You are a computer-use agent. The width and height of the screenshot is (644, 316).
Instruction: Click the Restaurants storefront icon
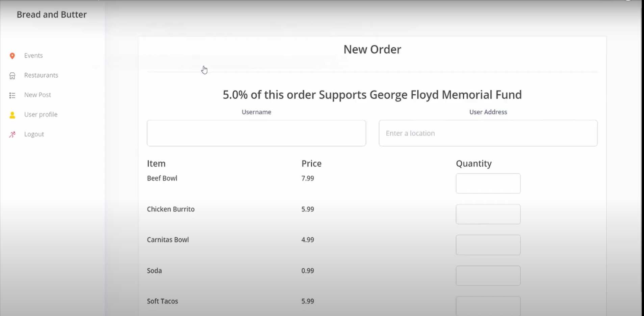12,76
